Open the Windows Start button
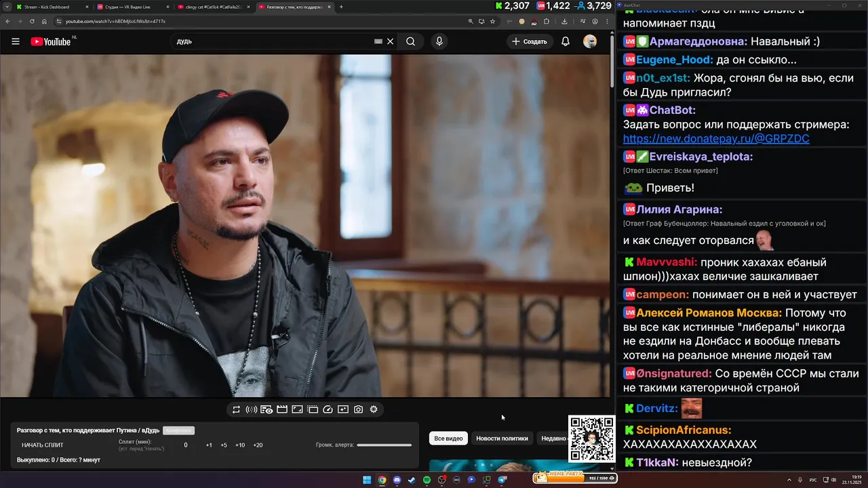 point(367,480)
